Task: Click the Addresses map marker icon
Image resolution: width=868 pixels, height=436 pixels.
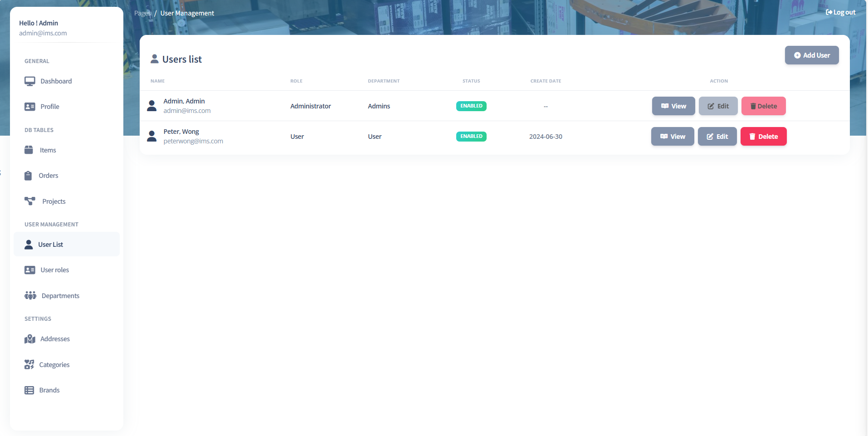Action: pyautogui.click(x=30, y=339)
